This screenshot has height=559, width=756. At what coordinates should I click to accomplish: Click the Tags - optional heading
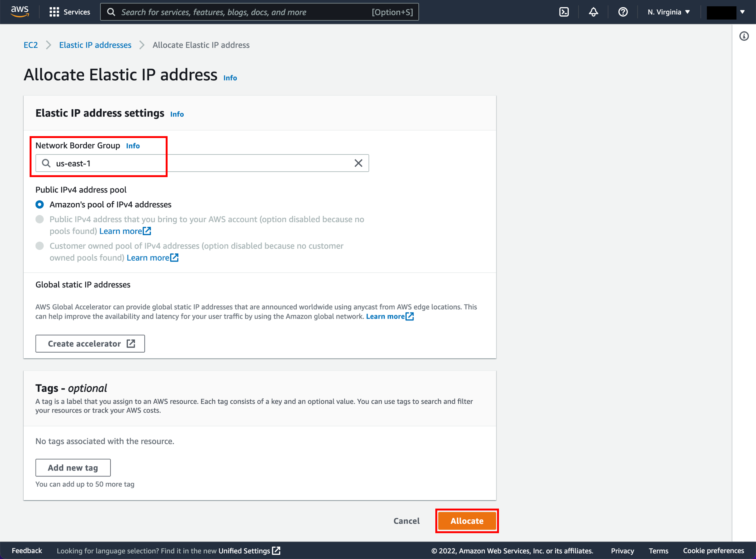click(x=71, y=388)
